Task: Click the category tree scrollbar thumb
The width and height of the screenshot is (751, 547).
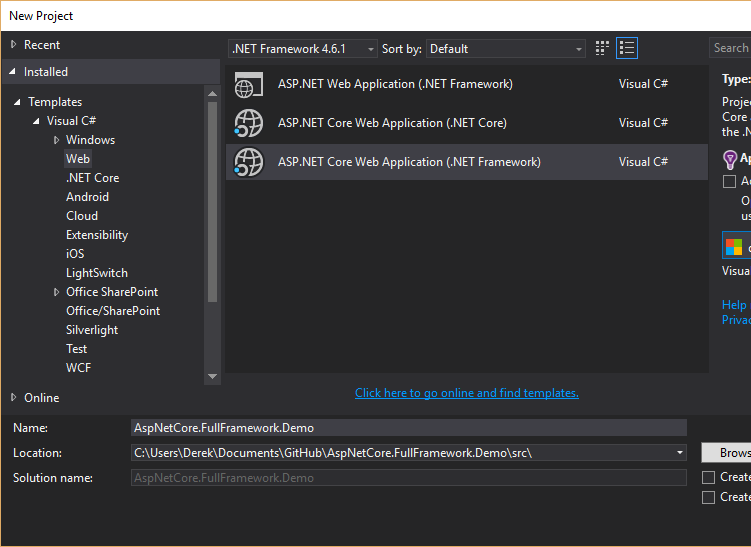Action: point(213,202)
